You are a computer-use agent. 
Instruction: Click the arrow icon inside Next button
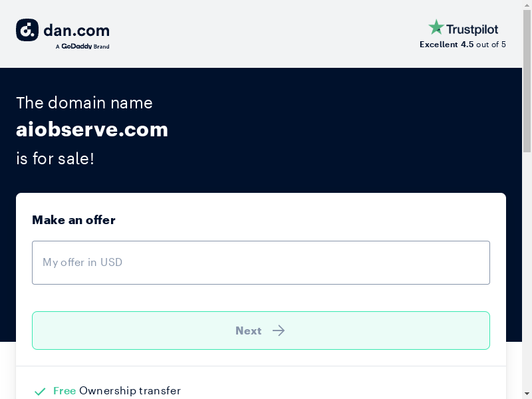(x=279, y=331)
